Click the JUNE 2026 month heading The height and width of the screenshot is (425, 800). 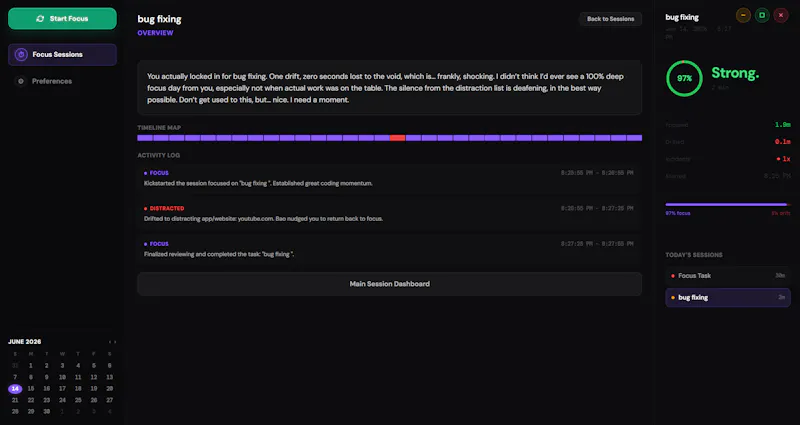(24, 342)
